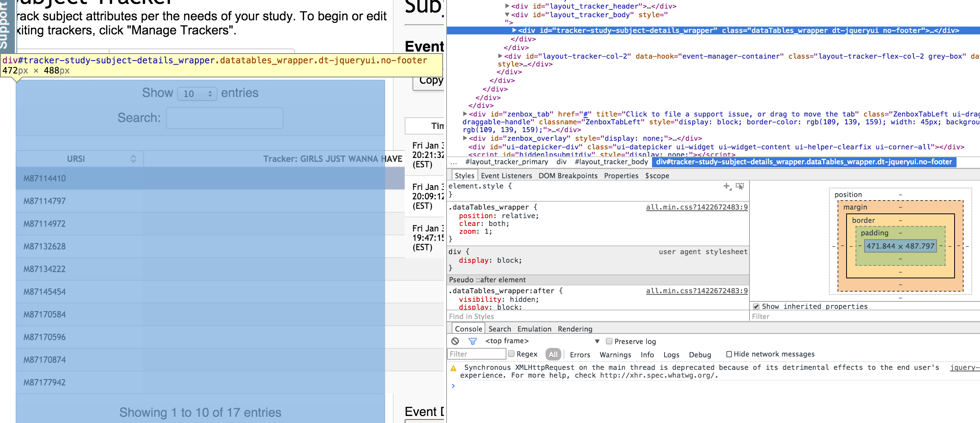
Task: Toggle element state icon in Styles pane
Action: point(740,186)
